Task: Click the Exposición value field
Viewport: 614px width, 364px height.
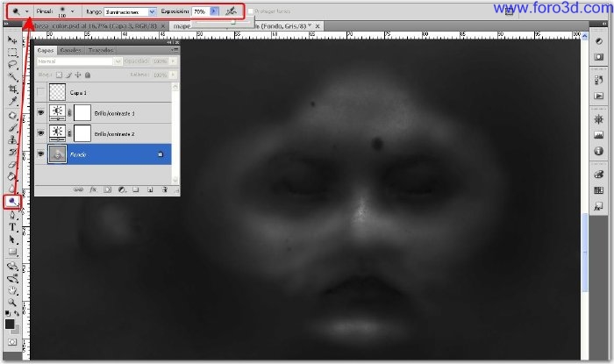Action: tap(201, 11)
